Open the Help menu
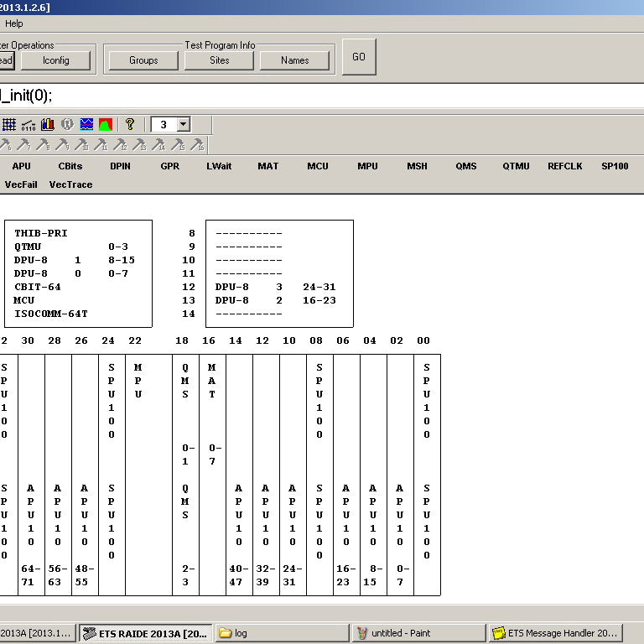 point(14,23)
